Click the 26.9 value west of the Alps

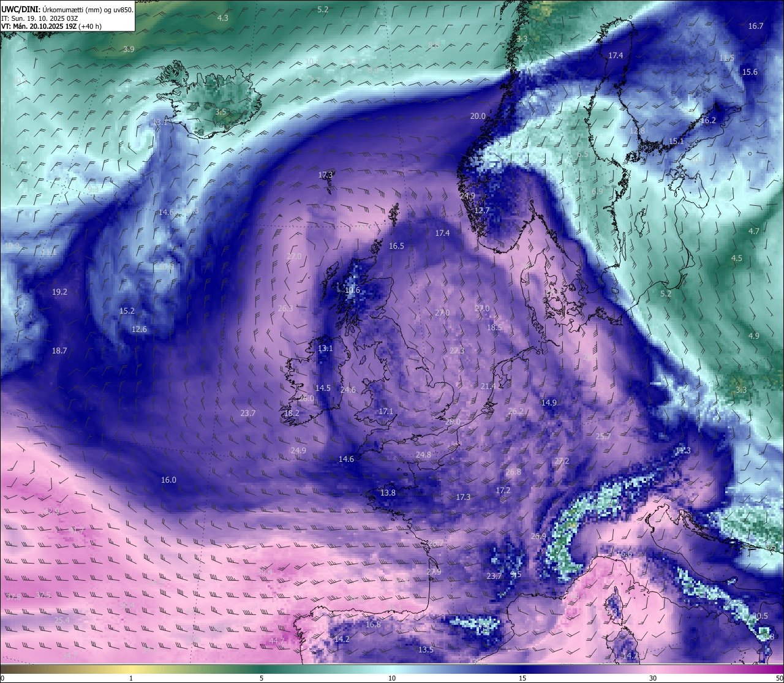[x=538, y=537]
